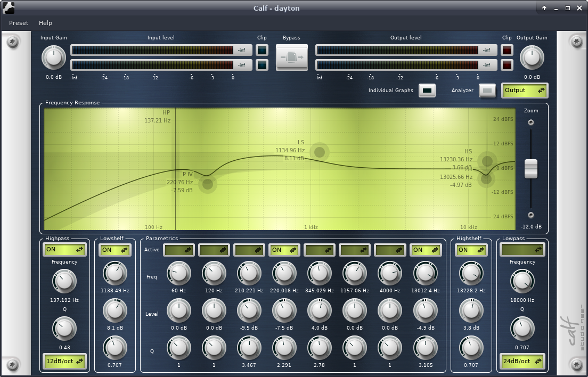Enable the Lowpass filter toggle
The width and height of the screenshot is (588, 377).
pos(522,250)
